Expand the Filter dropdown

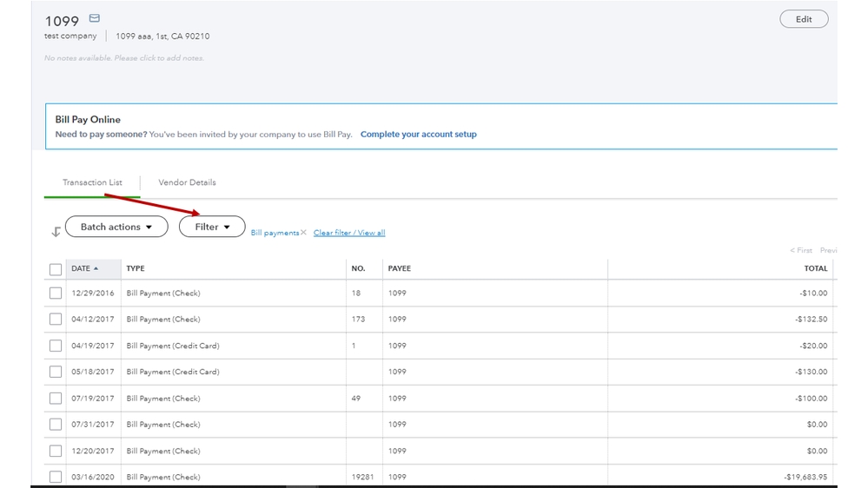pos(212,227)
